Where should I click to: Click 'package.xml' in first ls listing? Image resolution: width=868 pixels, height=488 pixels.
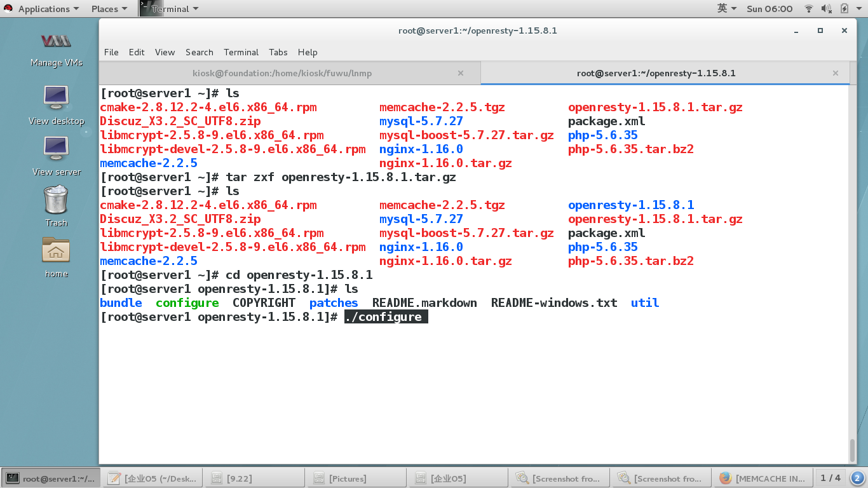tap(606, 121)
